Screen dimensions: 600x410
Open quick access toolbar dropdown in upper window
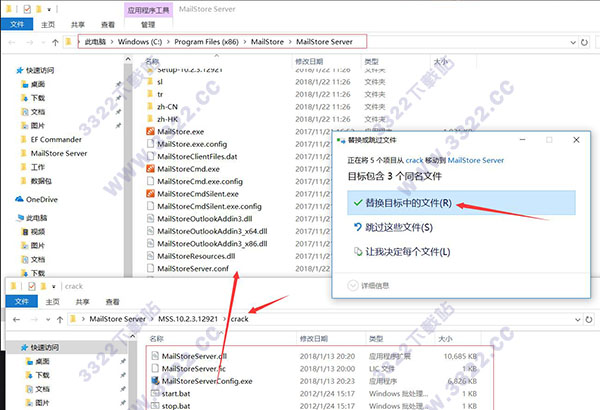click(49, 9)
